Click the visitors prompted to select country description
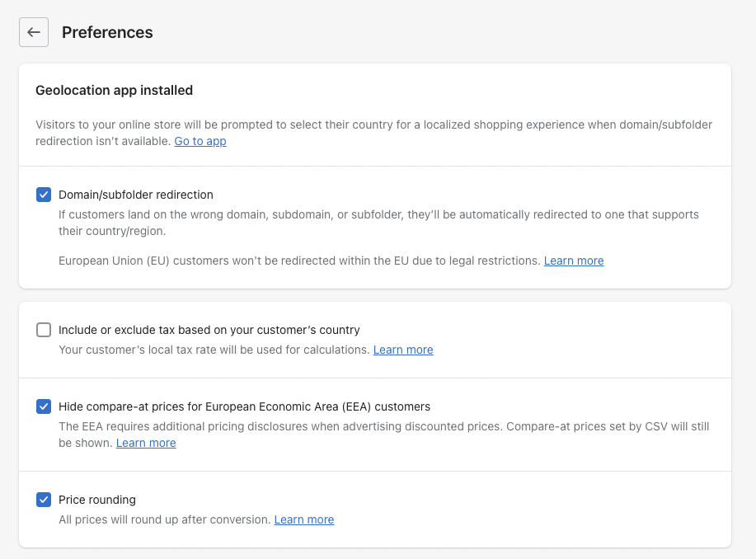Viewport: 756px width, 559px height. (x=373, y=133)
